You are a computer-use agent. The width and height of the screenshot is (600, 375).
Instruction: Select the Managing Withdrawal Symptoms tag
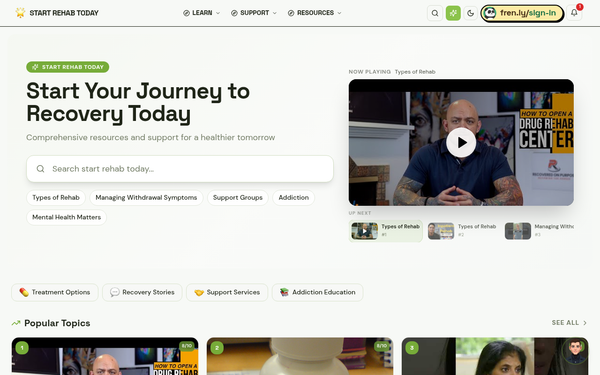tap(146, 198)
